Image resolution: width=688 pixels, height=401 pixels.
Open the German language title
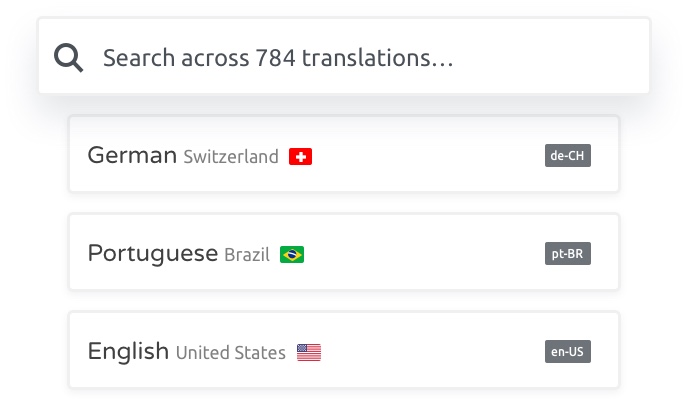(132, 155)
